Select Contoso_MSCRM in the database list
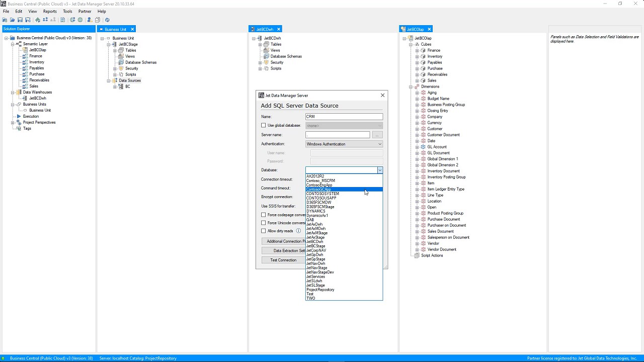Image resolution: width=644 pixels, height=362 pixels. click(x=344, y=180)
